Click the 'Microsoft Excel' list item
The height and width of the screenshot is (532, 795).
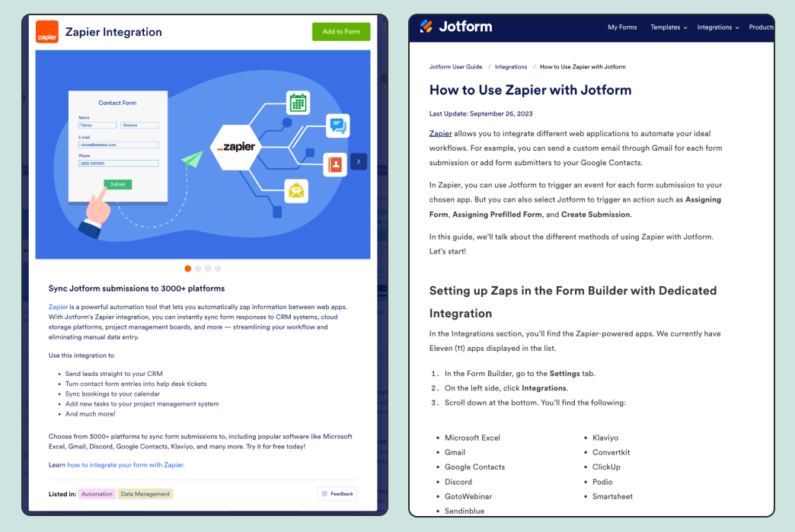click(x=472, y=438)
